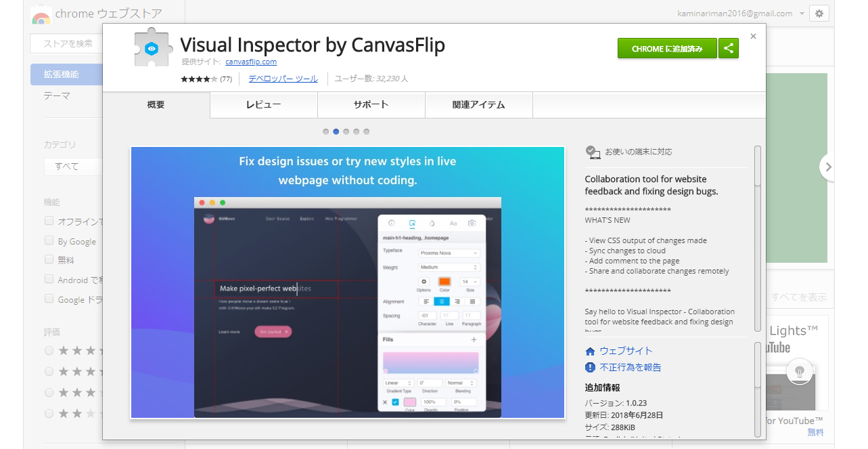Viewport: 868px width, 449px height.
Task: Click the CHROME に追加済み button
Action: point(667,48)
